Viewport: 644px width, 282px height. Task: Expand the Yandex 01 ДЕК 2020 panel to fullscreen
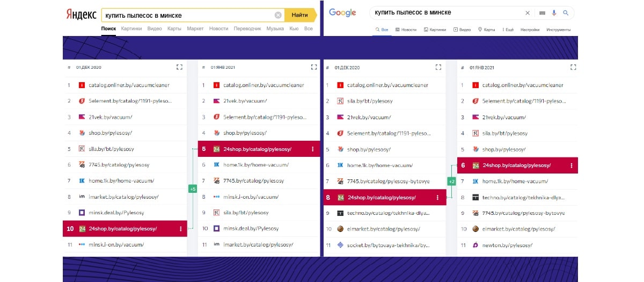coord(179,67)
